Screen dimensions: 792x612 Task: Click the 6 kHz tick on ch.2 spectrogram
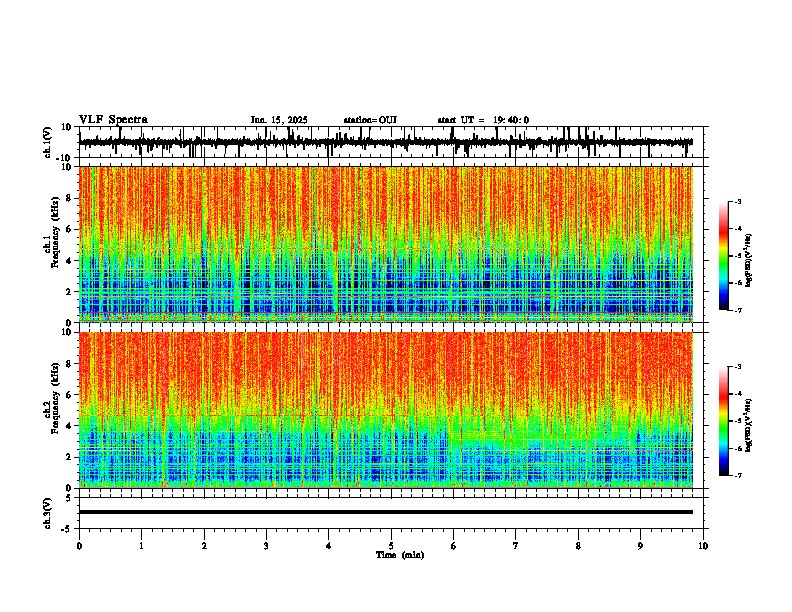pos(69,395)
